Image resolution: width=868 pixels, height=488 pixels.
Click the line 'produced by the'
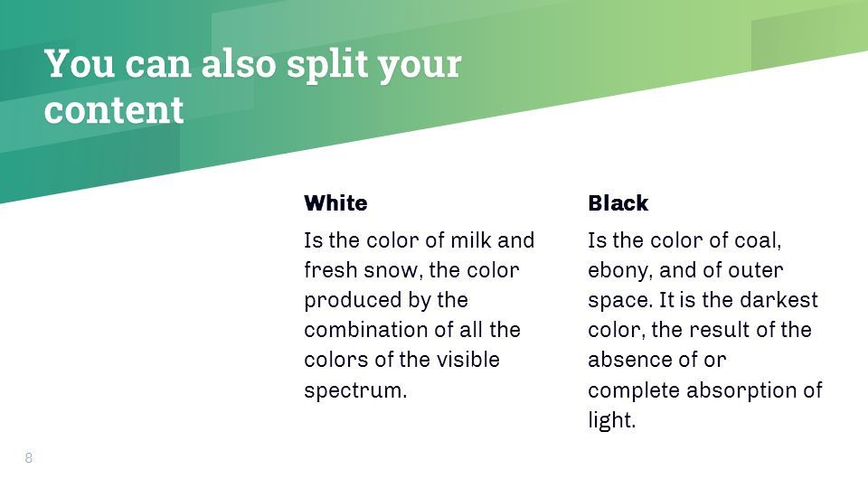pyautogui.click(x=386, y=300)
